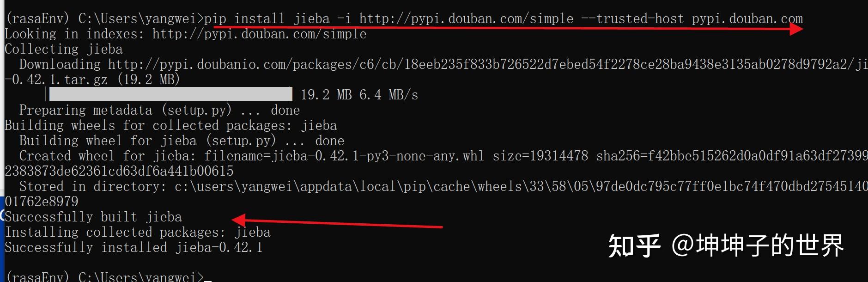Click the 'Successfully installed jieba-0.42.1' message
The width and height of the screenshot is (868, 282).
click(x=134, y=248)
